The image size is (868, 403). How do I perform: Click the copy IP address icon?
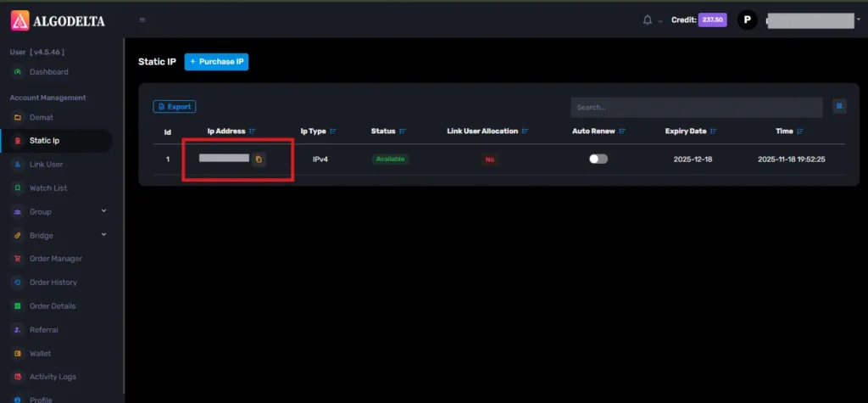pyautogui.click(x=259, y=159)
